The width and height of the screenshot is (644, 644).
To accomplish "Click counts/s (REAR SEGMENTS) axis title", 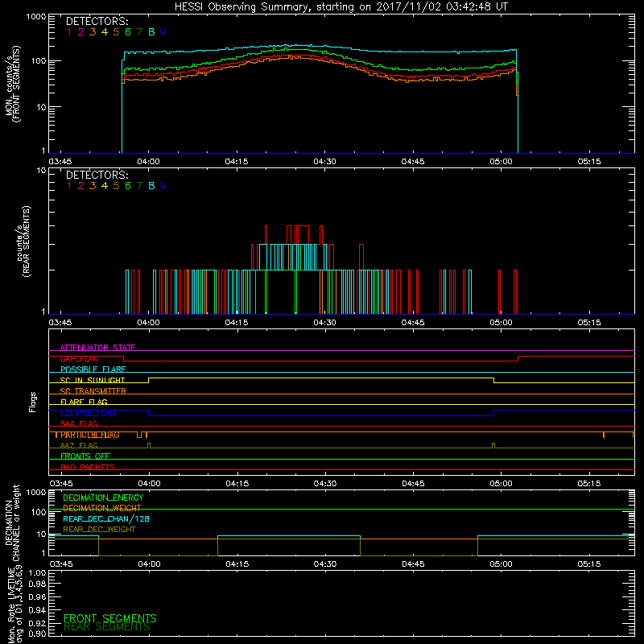I will (23, 242).
